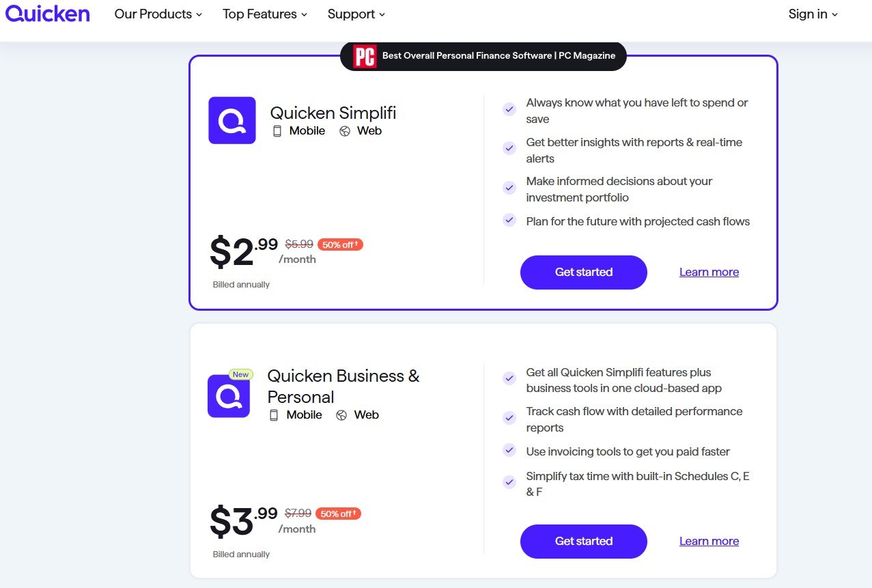Follow Learn more link for Business & Personal

click(x=709, y=542)
